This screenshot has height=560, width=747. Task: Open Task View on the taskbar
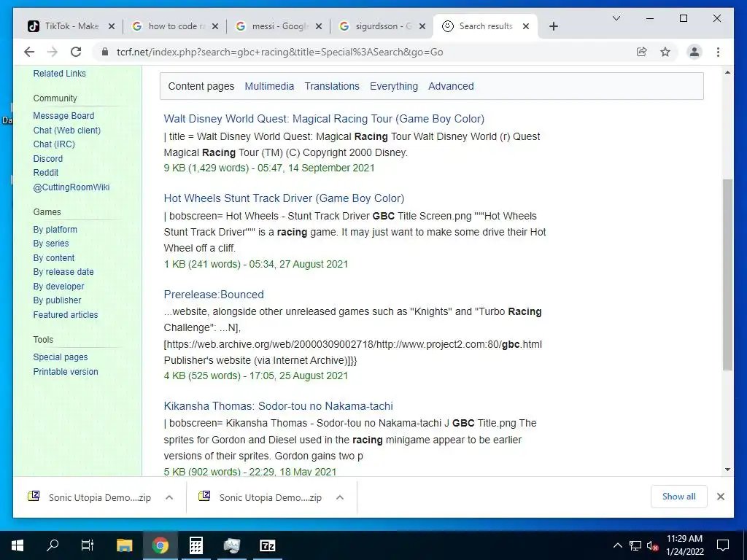tap(88, 545)
